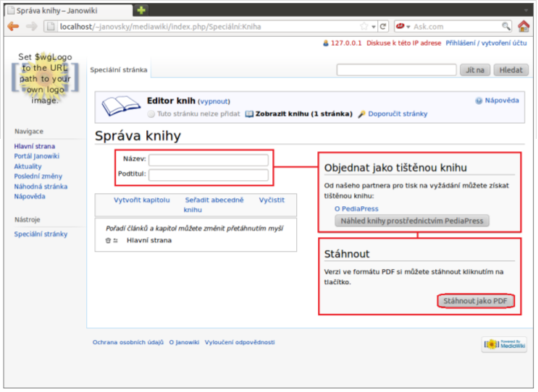Open Portál Janowiki sidebar link

(x=37, y=156)
